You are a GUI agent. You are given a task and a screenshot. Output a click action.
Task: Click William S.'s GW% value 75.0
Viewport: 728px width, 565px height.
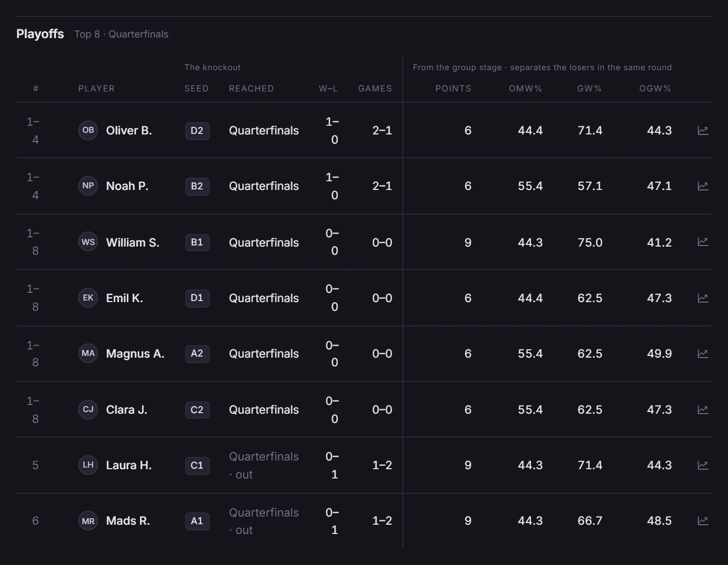click(590, 242)
